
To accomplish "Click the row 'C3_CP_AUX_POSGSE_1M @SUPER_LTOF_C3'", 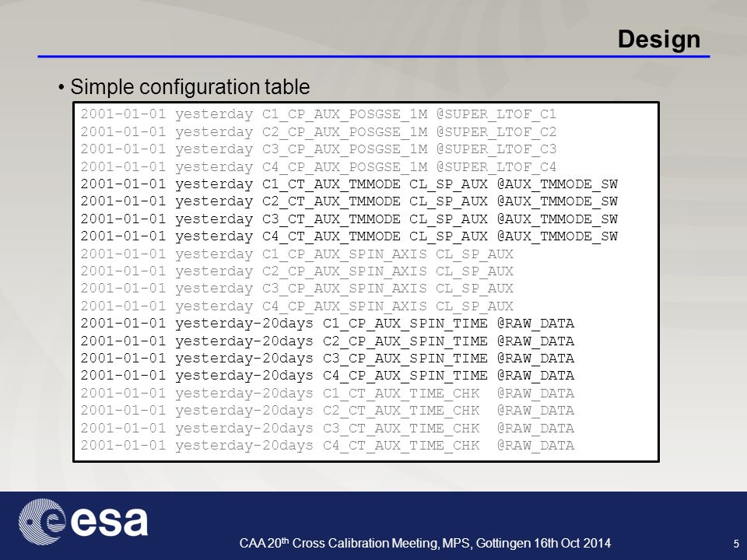I will (318, 149).
